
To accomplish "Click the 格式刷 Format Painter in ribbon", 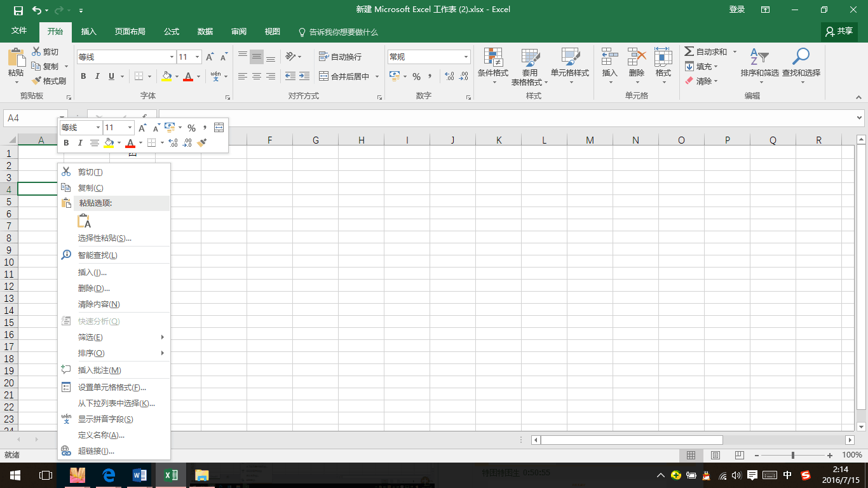I will tap(49, 81).
